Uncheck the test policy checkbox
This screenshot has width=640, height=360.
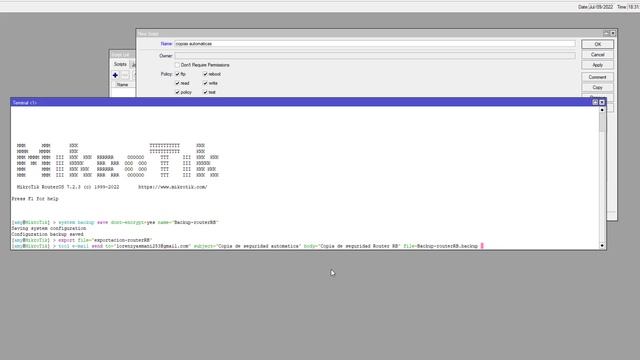coord(205,92)
